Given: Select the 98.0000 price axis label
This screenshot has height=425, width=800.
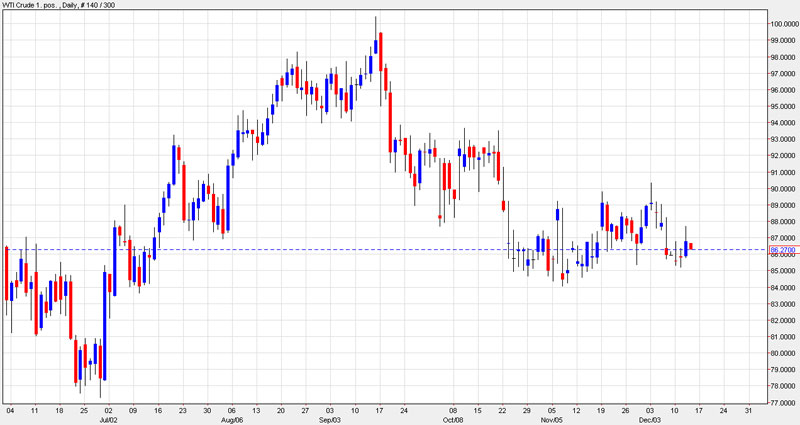Looking at the screenshot, I should pos(784,57).
